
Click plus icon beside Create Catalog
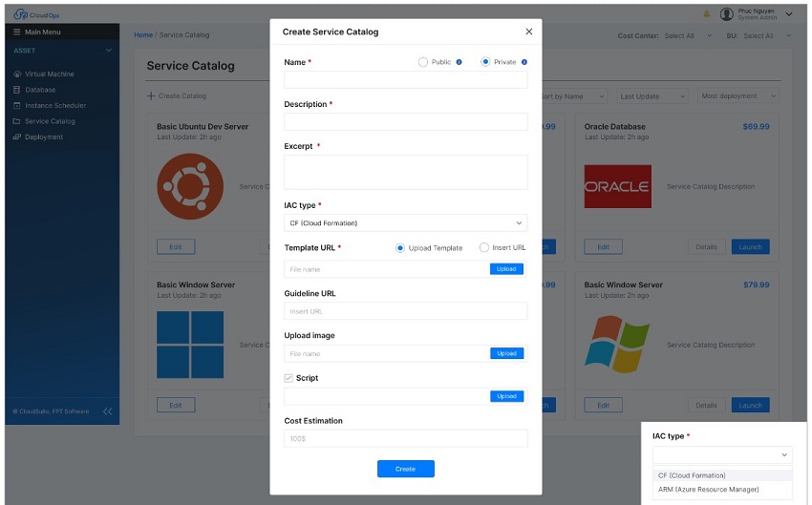pos(151,95)
